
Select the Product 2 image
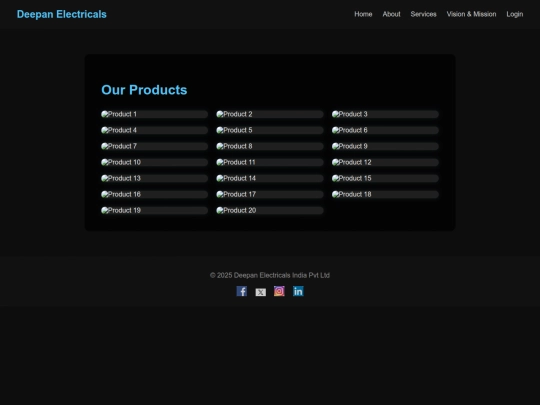tap(270, 114)
